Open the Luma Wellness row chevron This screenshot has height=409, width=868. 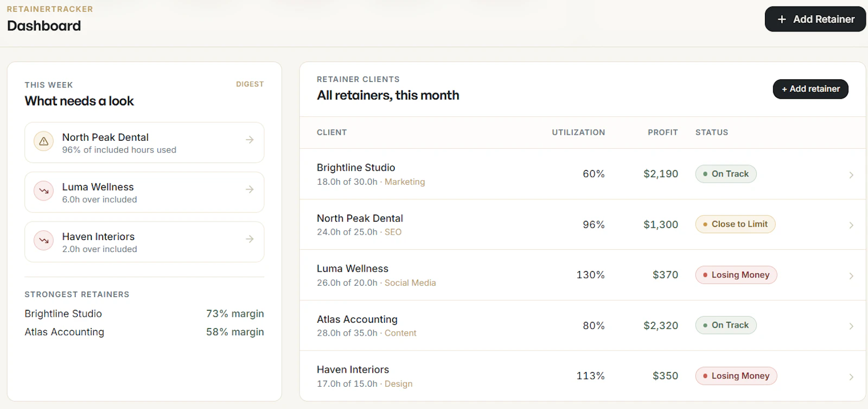pyautogui.click(x=851, y=276)
